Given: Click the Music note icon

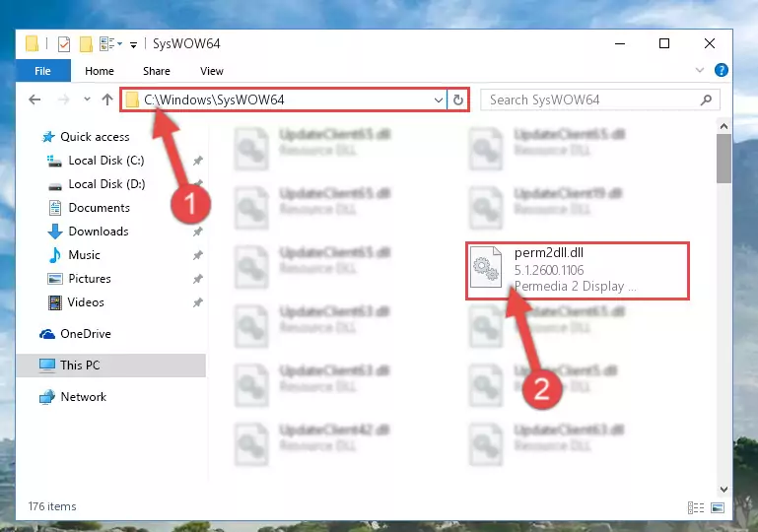Looking at the screenshot, I should point(55,255).
